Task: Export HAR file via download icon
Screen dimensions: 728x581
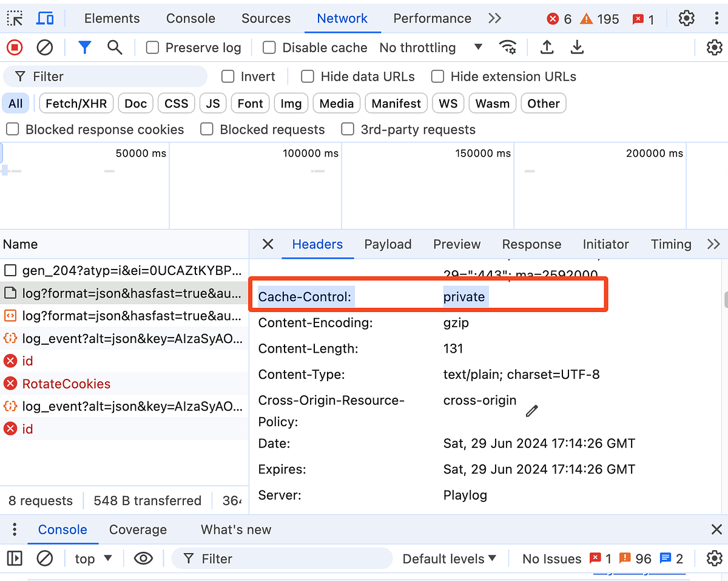Action: coord(577,47)
